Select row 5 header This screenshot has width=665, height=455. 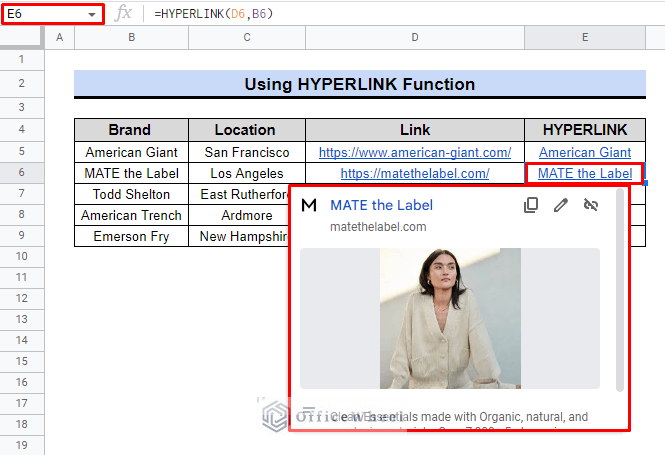pos(22,152)
